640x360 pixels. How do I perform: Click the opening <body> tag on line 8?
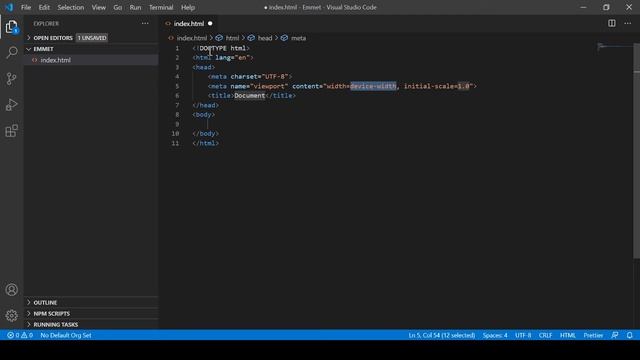(x=204, y=115)
